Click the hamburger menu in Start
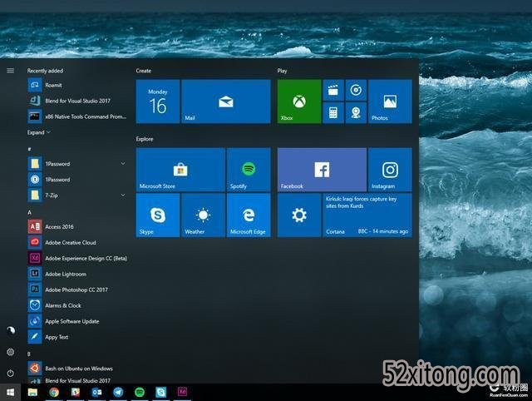 point(11,71)
